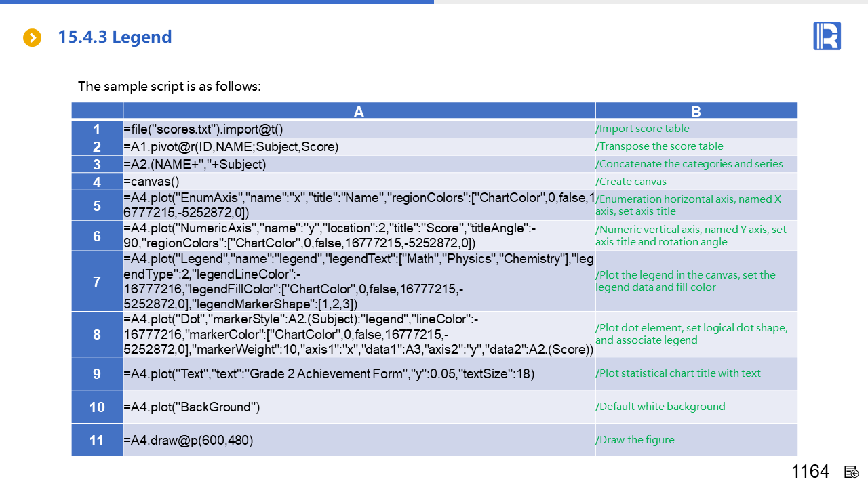
Task: Select the '15.4.3 Legend' heading
Action: point(115,37)
